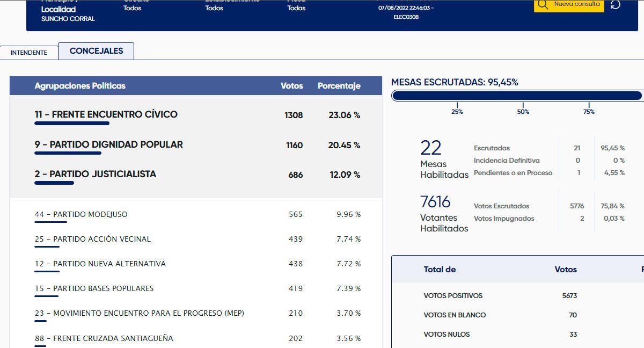Click the 22 Mesas Habilitadas figure

431,148
